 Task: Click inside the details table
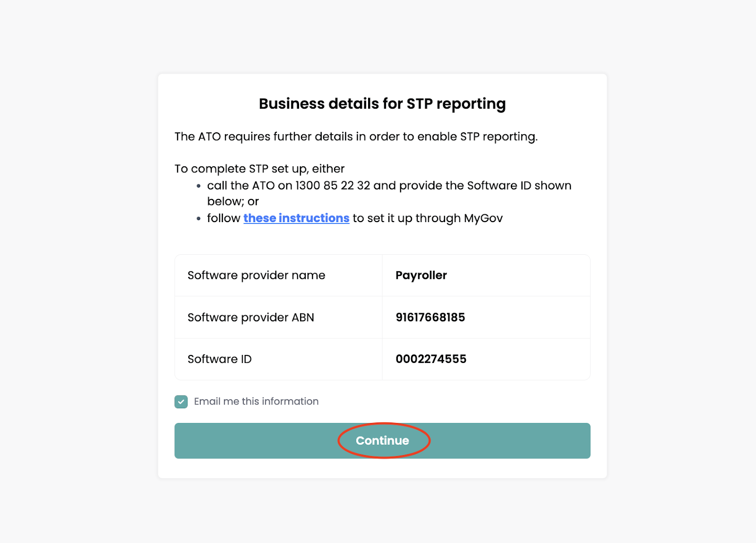tap(382, 317)
